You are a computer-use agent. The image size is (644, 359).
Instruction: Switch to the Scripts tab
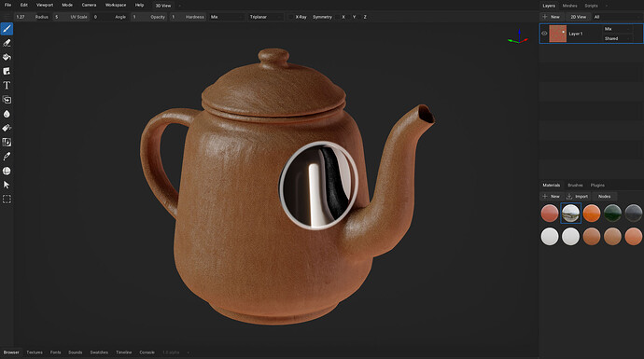pyautogui.click(x=591, y=6)
